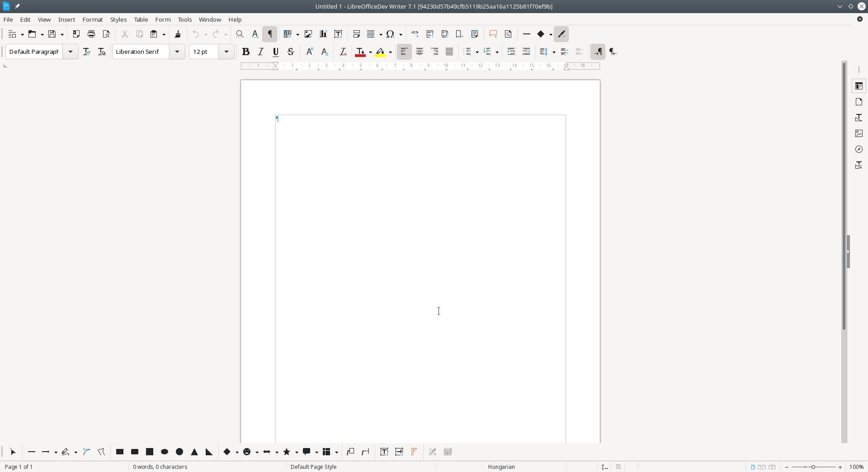The width and height of the screenshot is (868, 472).
Task: Click the Insert Special Character omega icon
Action: [x=390, y=34]
